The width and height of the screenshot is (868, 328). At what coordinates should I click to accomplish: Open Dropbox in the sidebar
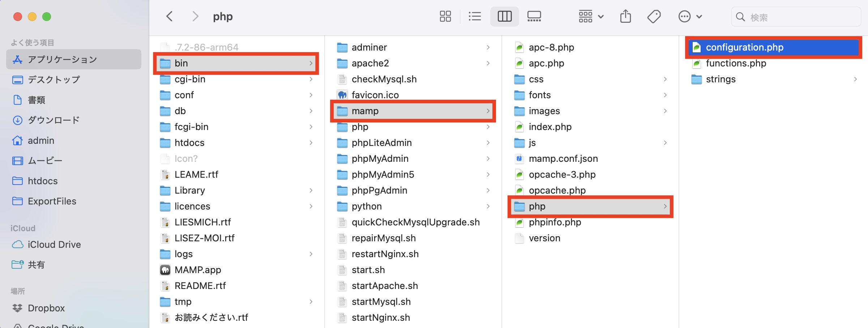coord(74,308)
